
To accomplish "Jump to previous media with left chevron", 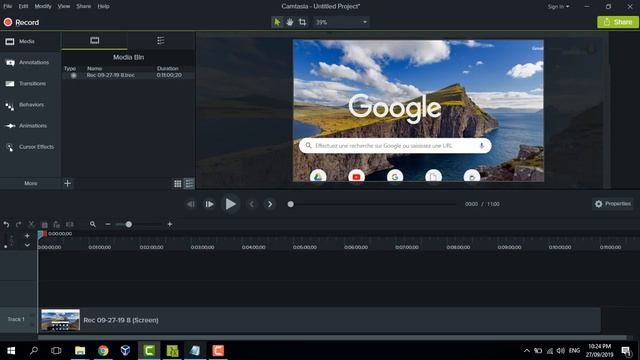I will [252, 204].
